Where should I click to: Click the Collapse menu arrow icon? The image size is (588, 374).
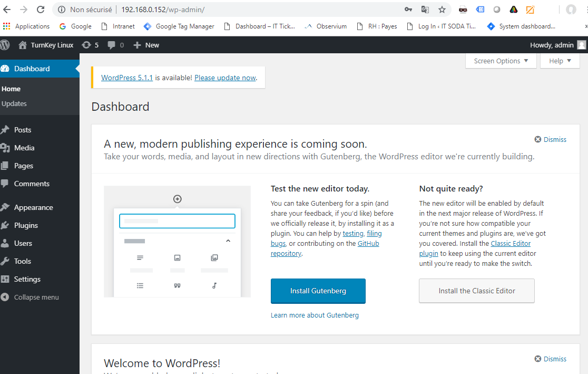click(5, 297)
